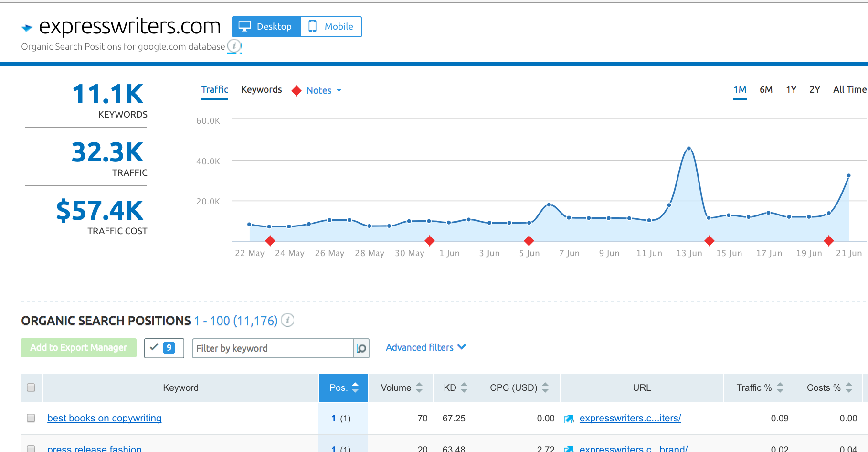Select the All Time range
Screen dimensions: 868x452
point(850,90)
